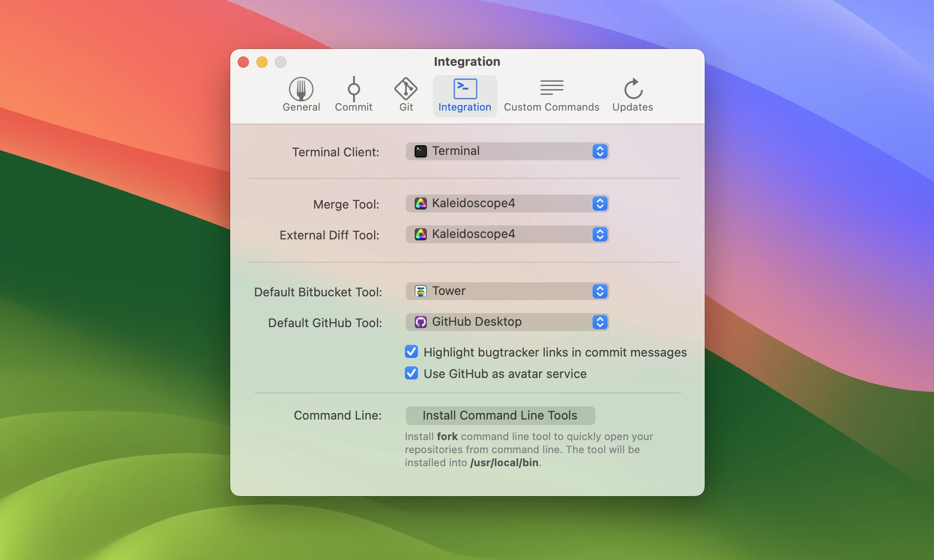Open the General preferences fork icon

point(301,89)
